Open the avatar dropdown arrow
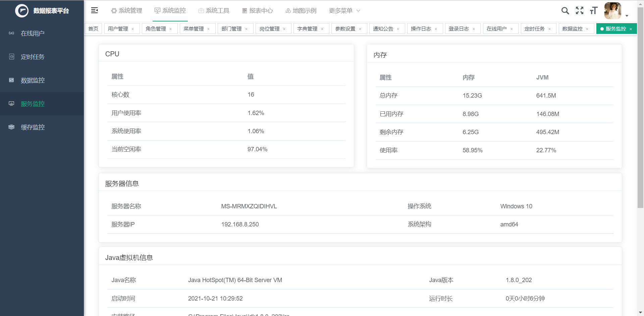 (627, 15)
